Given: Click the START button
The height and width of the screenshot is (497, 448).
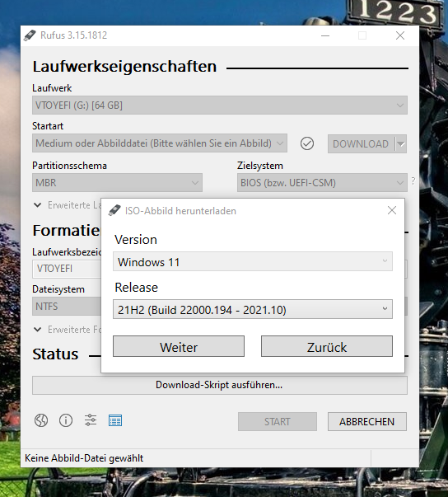Looking at the screenshot, I should pos(278,421).
